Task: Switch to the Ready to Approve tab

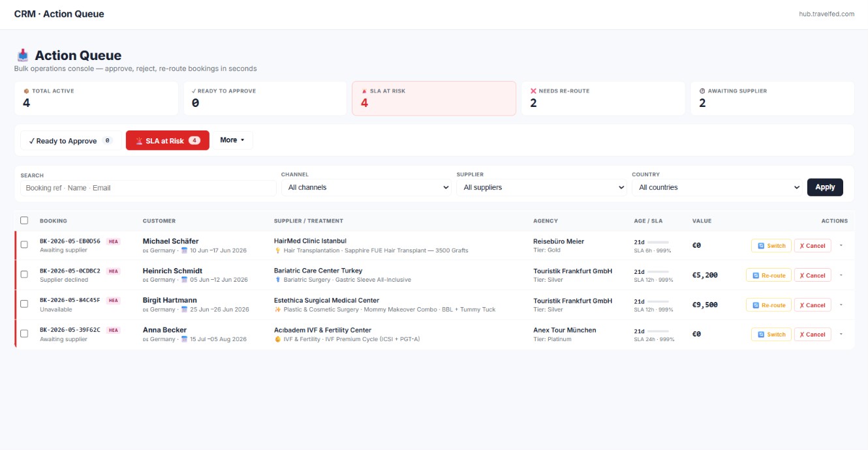Action: coord(70,141)
